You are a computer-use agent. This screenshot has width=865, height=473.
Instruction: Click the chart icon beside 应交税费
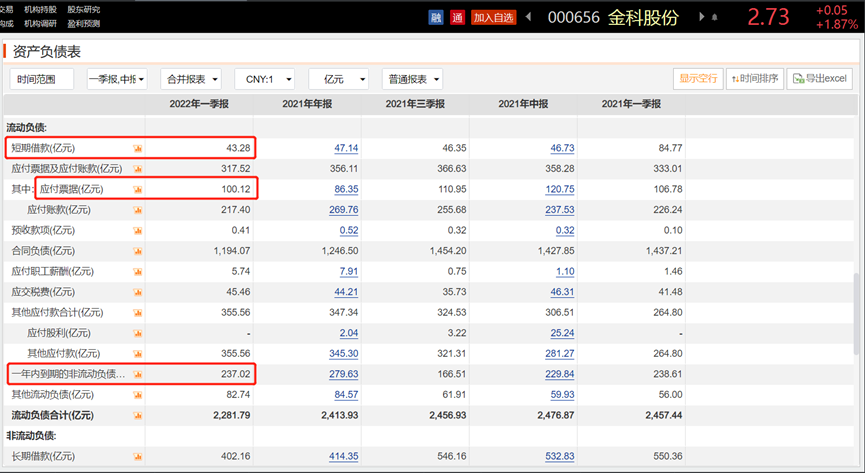pyautogui.click(x=137, y=292)
